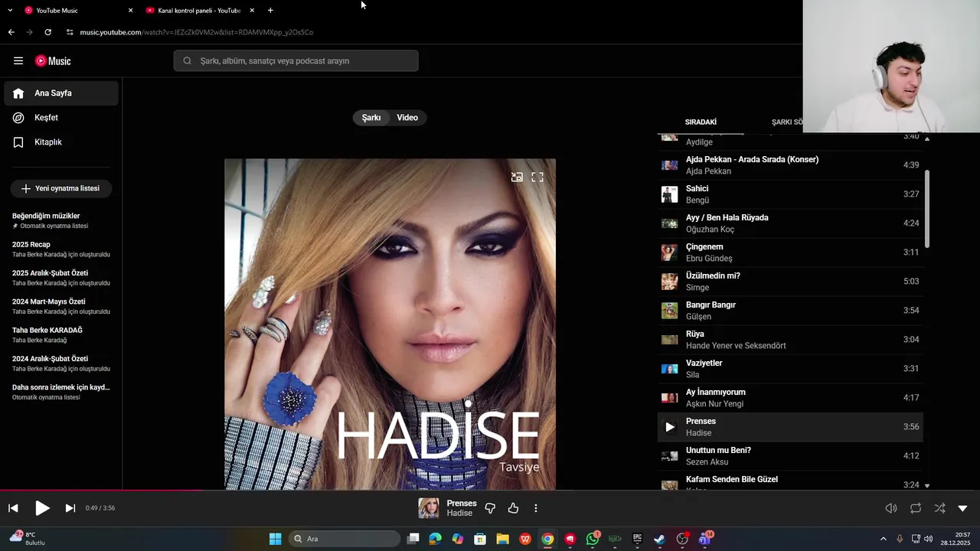
Task: Open 2025 Recap playlist
Action: click(x=61, y=249)
